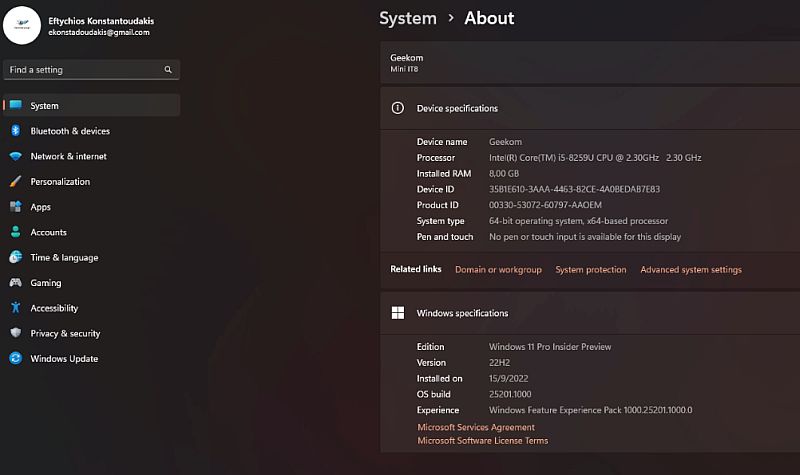The width and height of the screenshot is (800, 475).
Task: Open Microsoft Software License Terms link
Action: coord(483,440)
